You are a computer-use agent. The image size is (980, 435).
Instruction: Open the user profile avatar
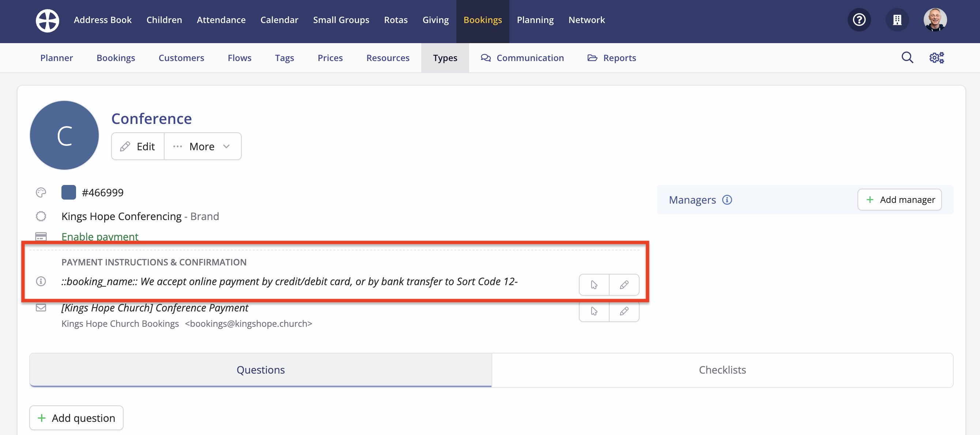[935, 20]
